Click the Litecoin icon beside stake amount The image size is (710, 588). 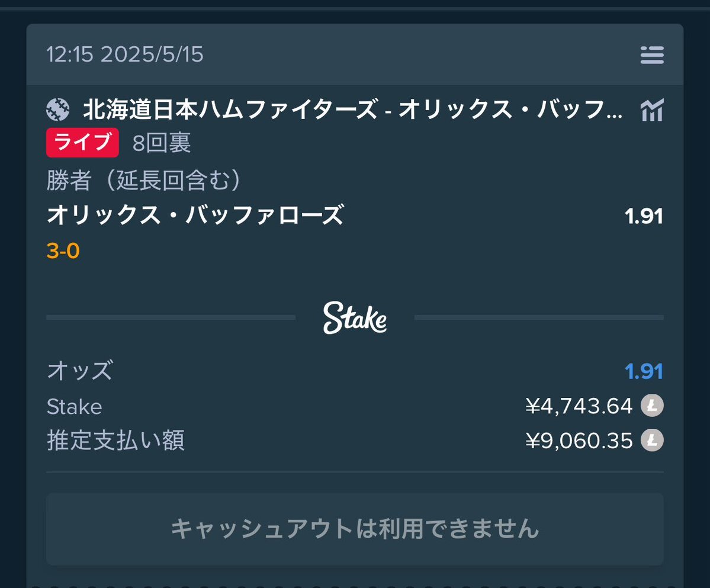pos(652,405)
